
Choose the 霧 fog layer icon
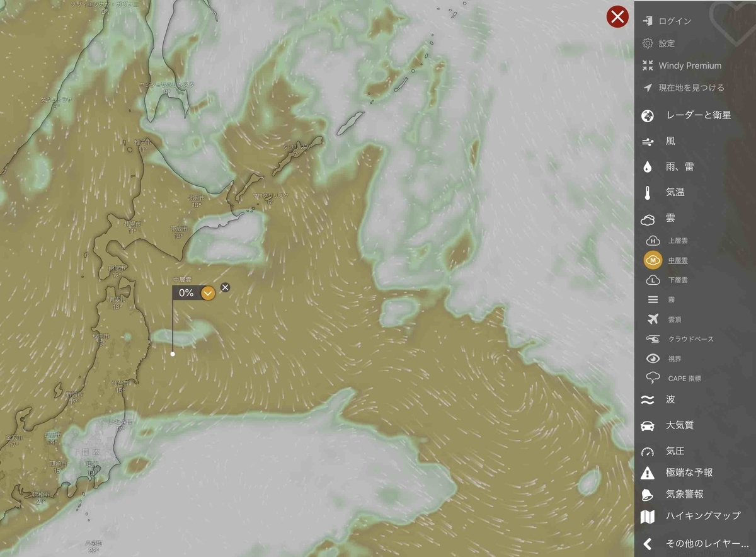[653, 300]
